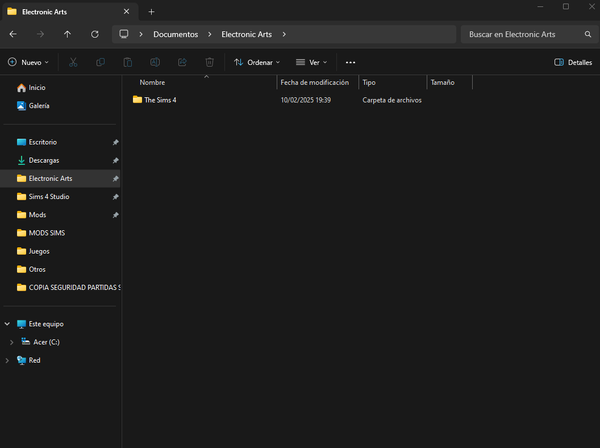Refresh the current folder view
600x448 pixels.
tap(95, 34)
